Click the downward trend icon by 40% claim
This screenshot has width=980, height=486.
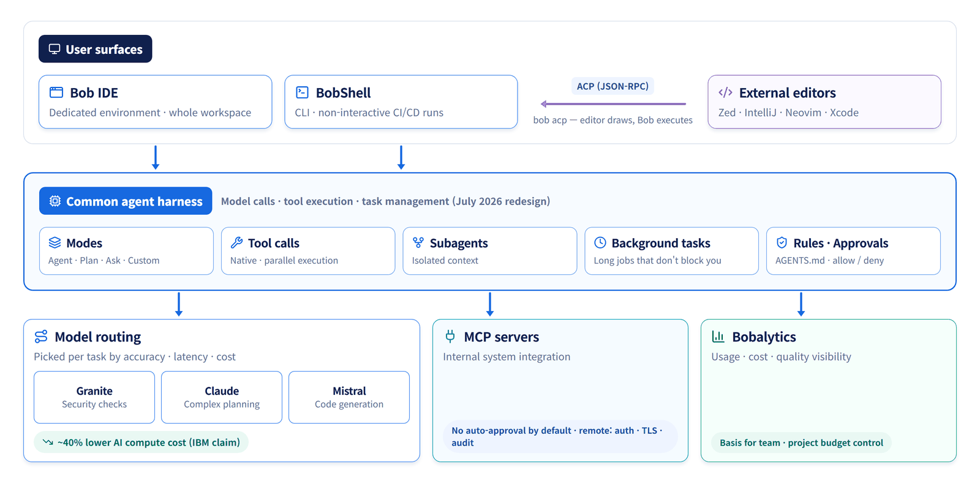(x=48, y=442)
